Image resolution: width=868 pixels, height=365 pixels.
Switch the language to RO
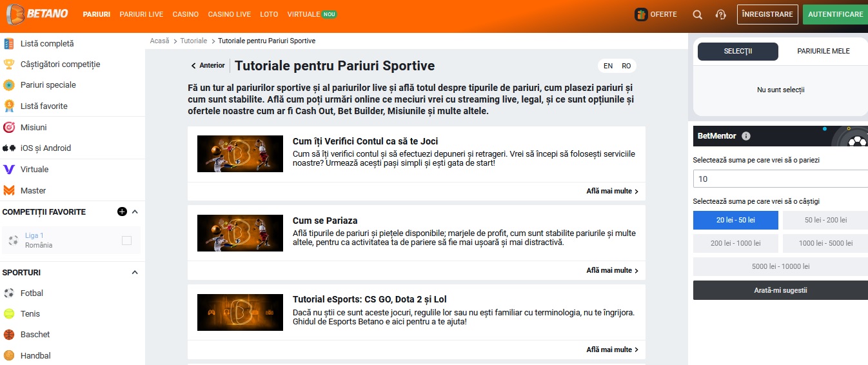[x=626, y=66]
